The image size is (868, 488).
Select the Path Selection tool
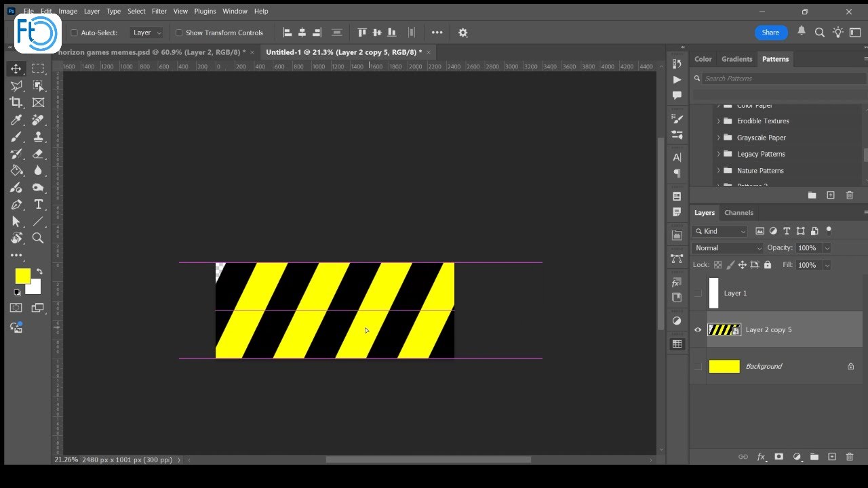pos(16,221)
